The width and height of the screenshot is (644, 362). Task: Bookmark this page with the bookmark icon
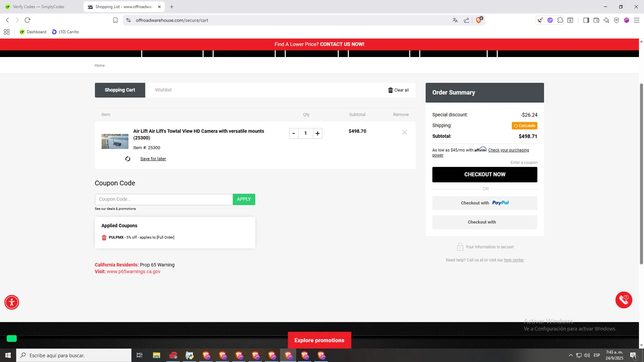click(x=115, y=20)
